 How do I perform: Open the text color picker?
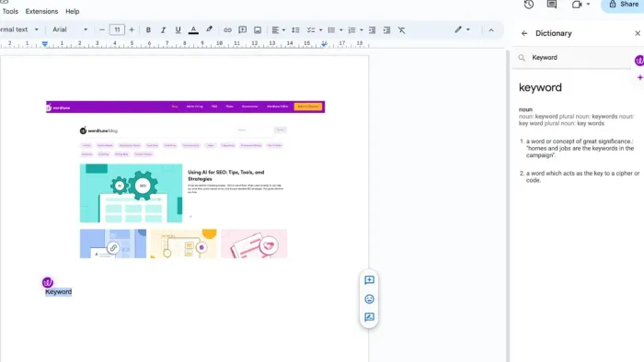pyautogui.click(x=193, y=30)
